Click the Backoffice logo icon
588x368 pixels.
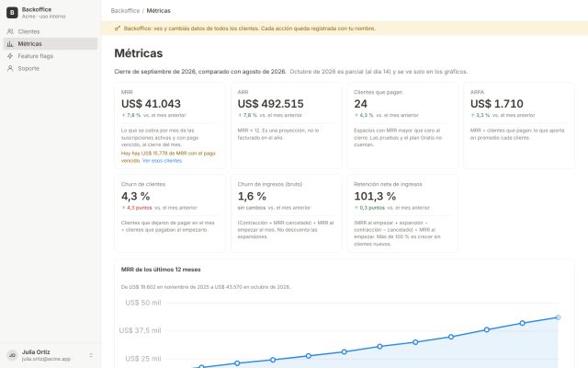tap(12, 12)
